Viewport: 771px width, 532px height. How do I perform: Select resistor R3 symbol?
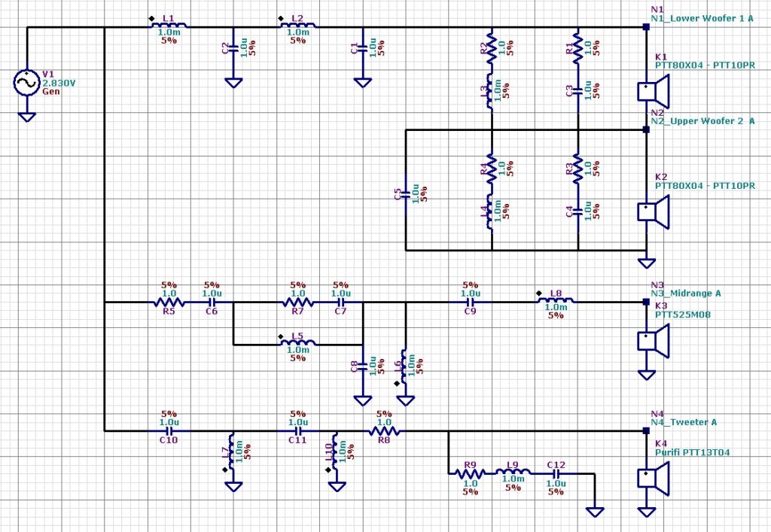pos(577,169)
